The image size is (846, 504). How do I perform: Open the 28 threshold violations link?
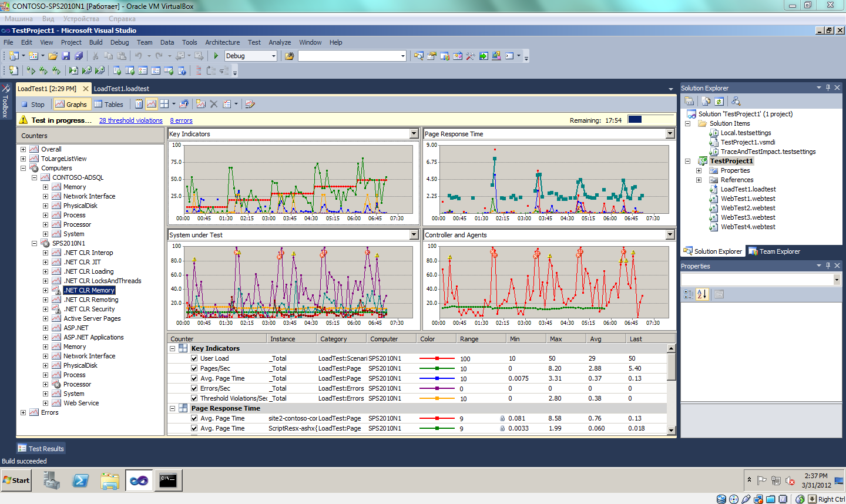131,120
